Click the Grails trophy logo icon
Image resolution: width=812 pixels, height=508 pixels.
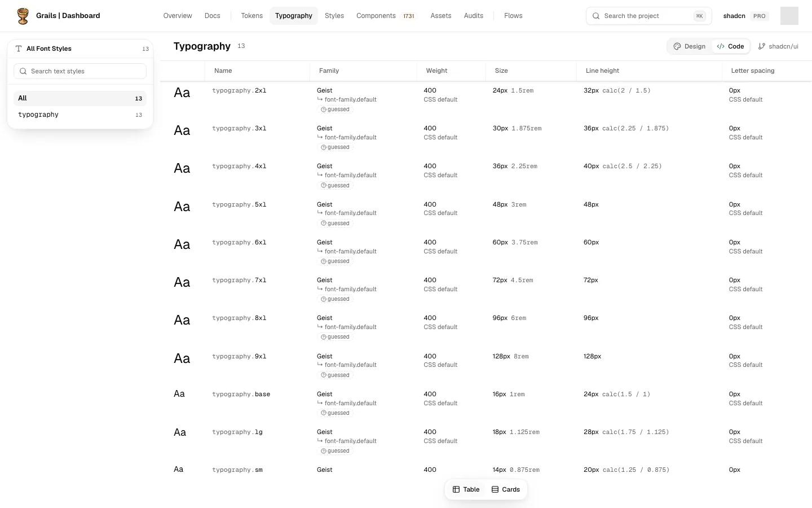[23, 16]
